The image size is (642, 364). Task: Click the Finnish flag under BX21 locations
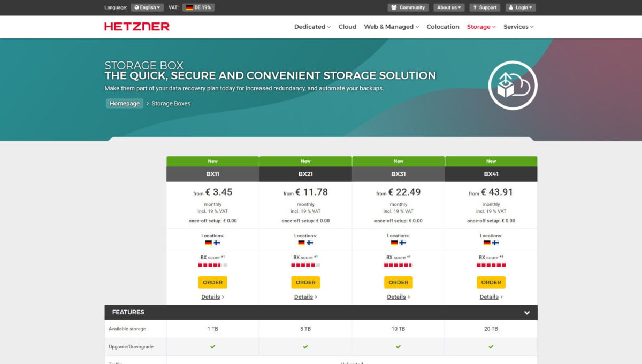310,243
